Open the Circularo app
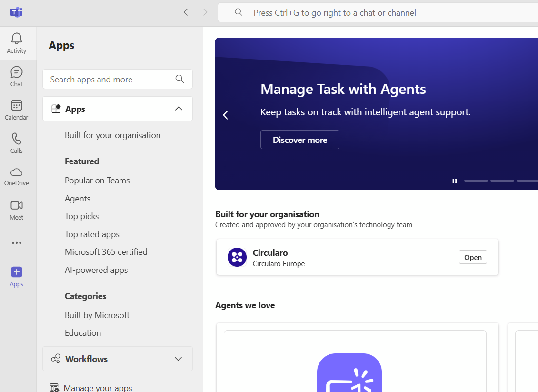 coord(473,257)
